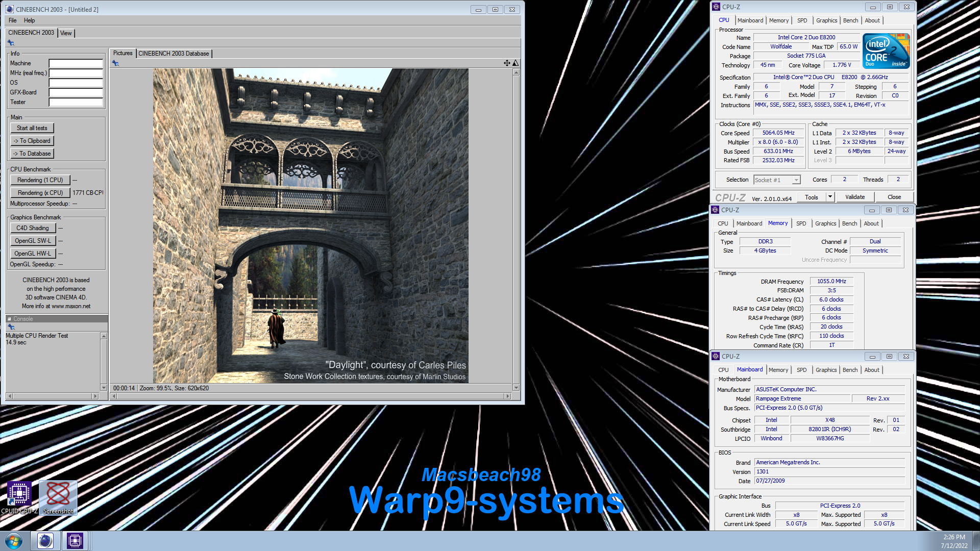Click the move crosshair icon above render

(507, 63)
